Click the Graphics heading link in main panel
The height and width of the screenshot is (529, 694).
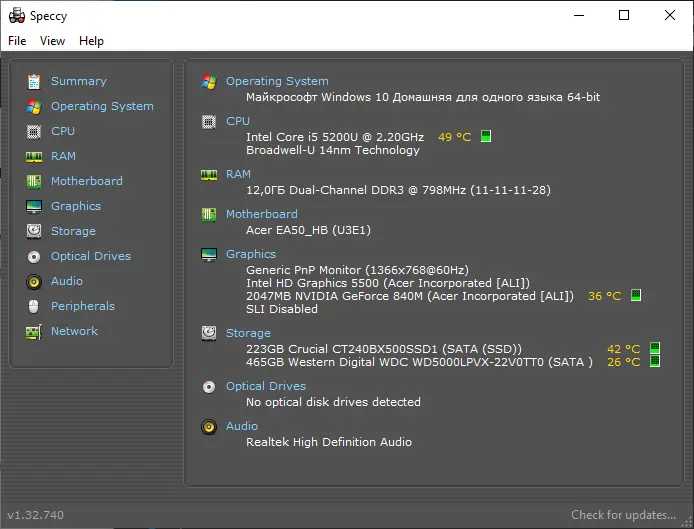coord(251,254)
